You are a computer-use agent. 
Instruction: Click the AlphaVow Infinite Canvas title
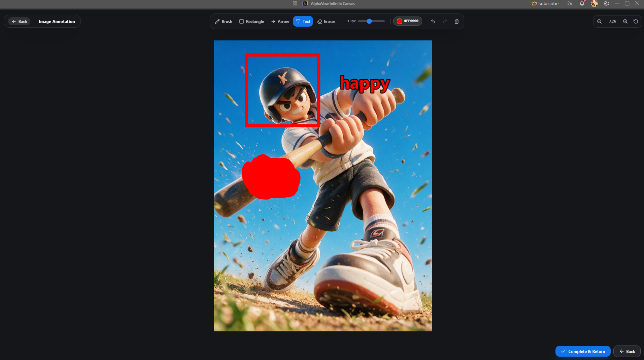pyautogui.click(x=333, y=3)
